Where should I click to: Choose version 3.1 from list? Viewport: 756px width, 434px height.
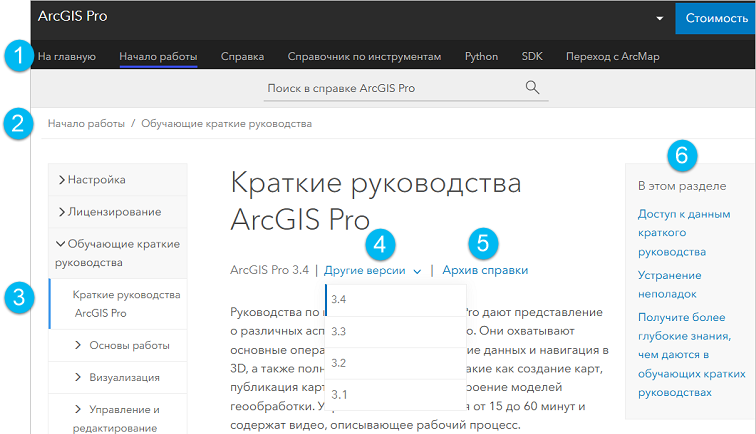(x=396, y=395)
